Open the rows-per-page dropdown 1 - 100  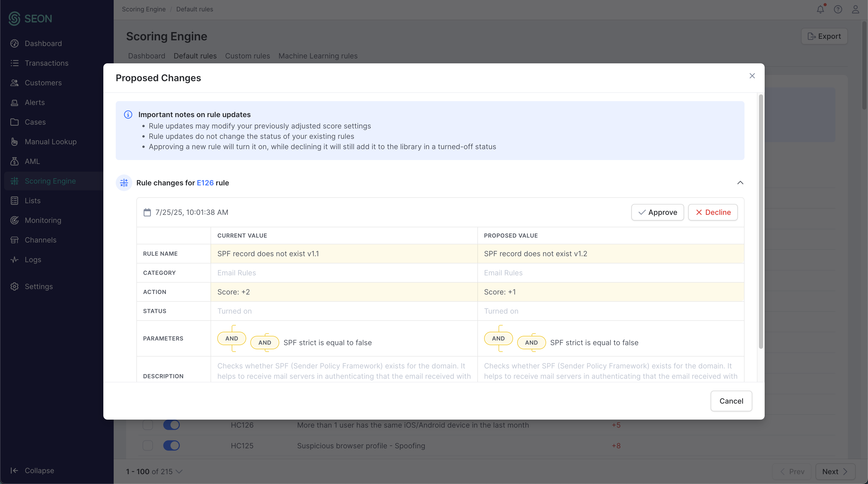(154, 472)
